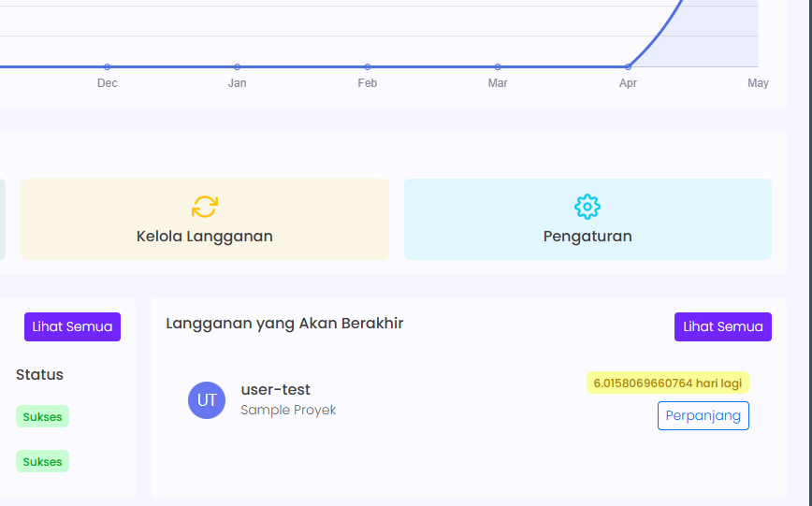
Task: Click the Status column header
Action: [x=39, y=374]
